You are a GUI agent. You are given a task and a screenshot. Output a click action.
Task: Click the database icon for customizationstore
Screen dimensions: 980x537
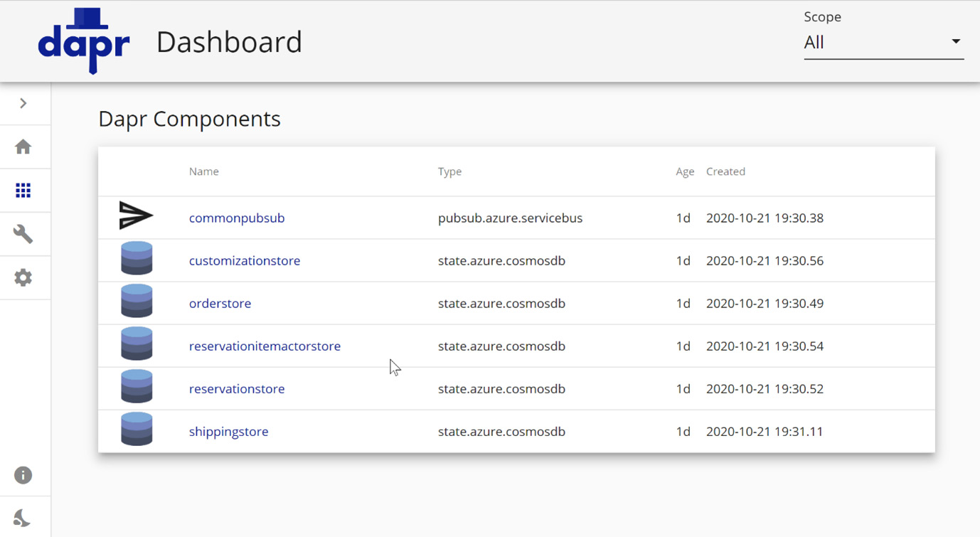(x=137, y=258)
